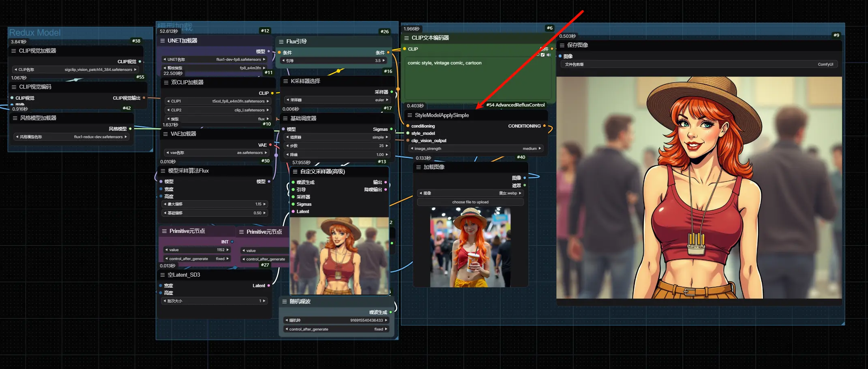
Task: Open the StyleModelApplySimple node menu icon
Action: tap(409, 115)
